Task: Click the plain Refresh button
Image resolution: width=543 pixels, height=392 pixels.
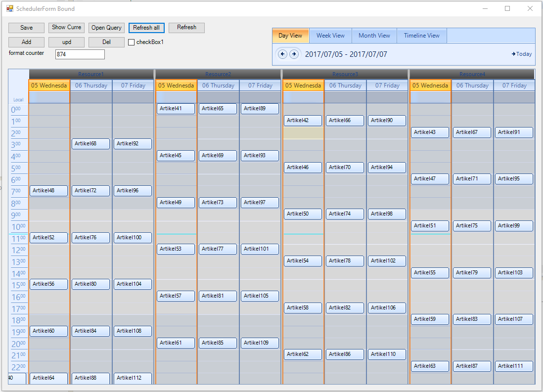Action: [x=186, y=28]
